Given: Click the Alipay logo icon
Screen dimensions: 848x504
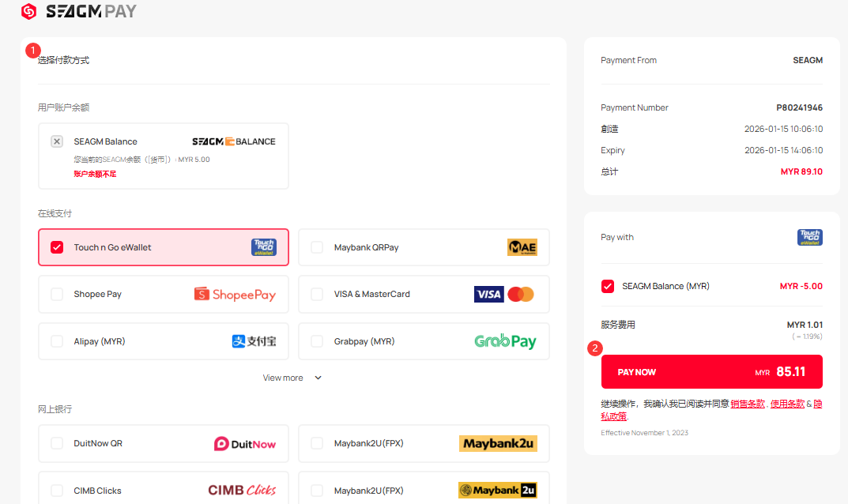Looking at the screenshot, I should [254, 341].
